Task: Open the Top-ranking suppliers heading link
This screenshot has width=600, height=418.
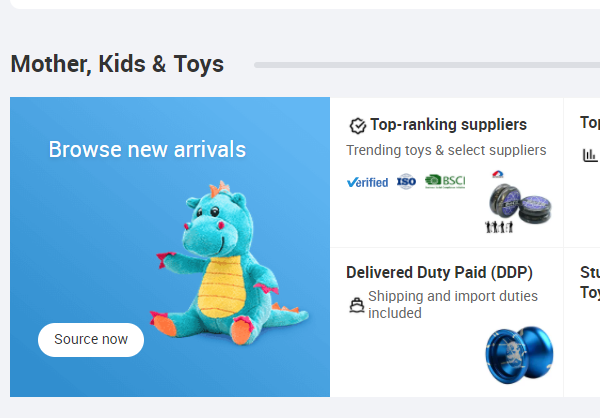Action: 448,125
